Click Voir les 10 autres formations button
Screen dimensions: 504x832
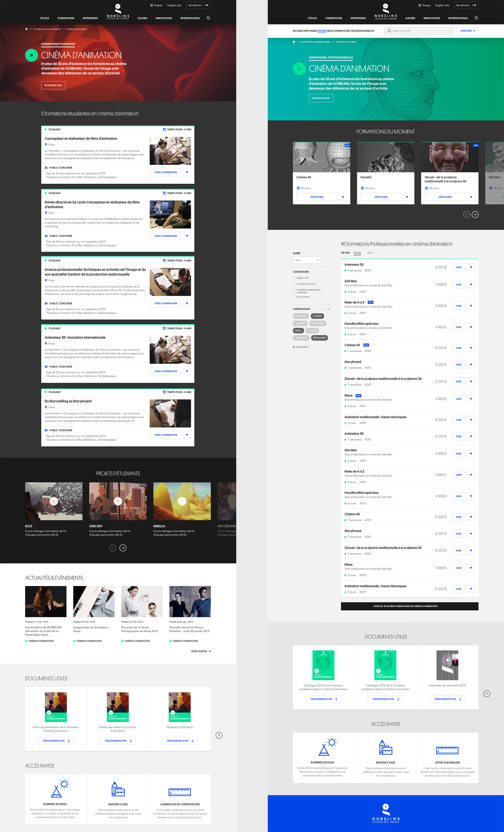click(x=409, y=606)
